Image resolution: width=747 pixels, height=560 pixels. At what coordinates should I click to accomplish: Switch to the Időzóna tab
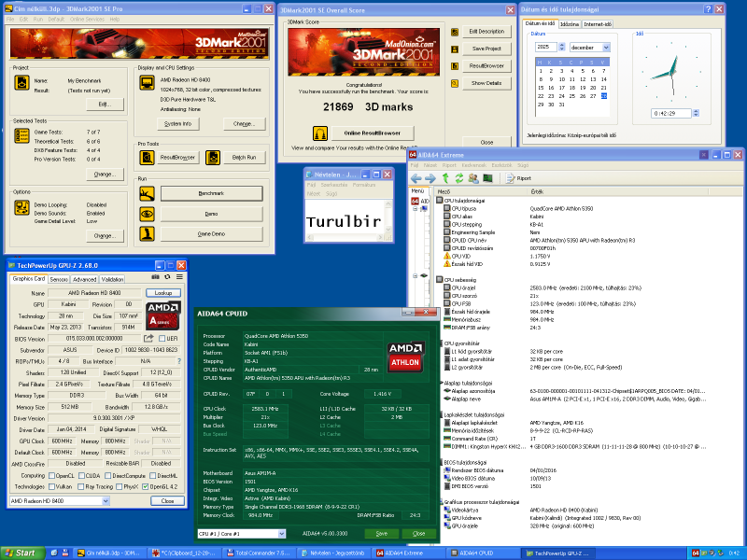click(570, 24)
